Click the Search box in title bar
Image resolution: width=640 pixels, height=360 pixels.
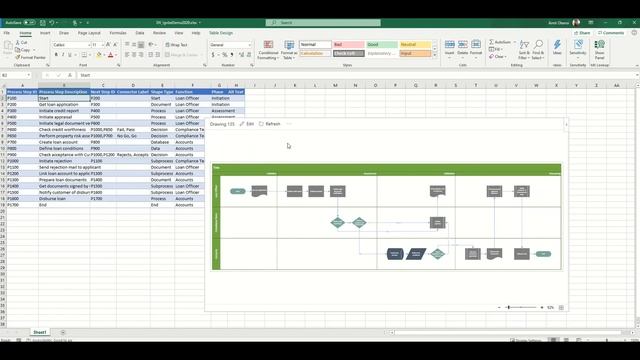tap(323, 23)
